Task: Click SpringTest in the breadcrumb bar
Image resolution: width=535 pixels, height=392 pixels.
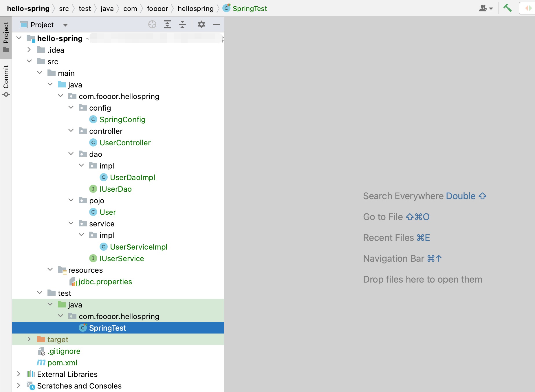Action: point(250,9)
